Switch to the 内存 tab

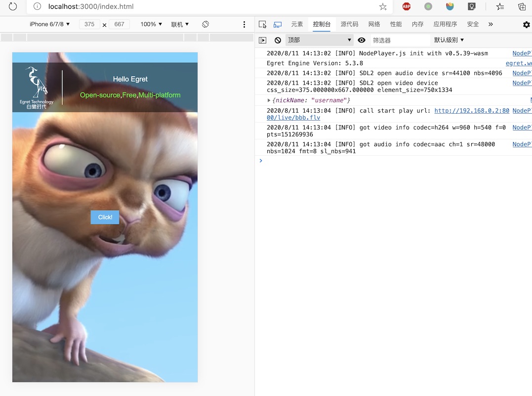pyautogui.click(x=418, y=24)
